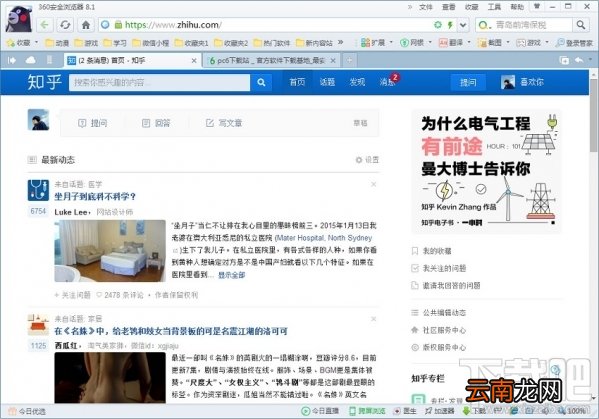The width and height of the screenshot is (599, 419).
Task: Select 发现 in Zhihu navigation
Action: click(x=357, y=82)
